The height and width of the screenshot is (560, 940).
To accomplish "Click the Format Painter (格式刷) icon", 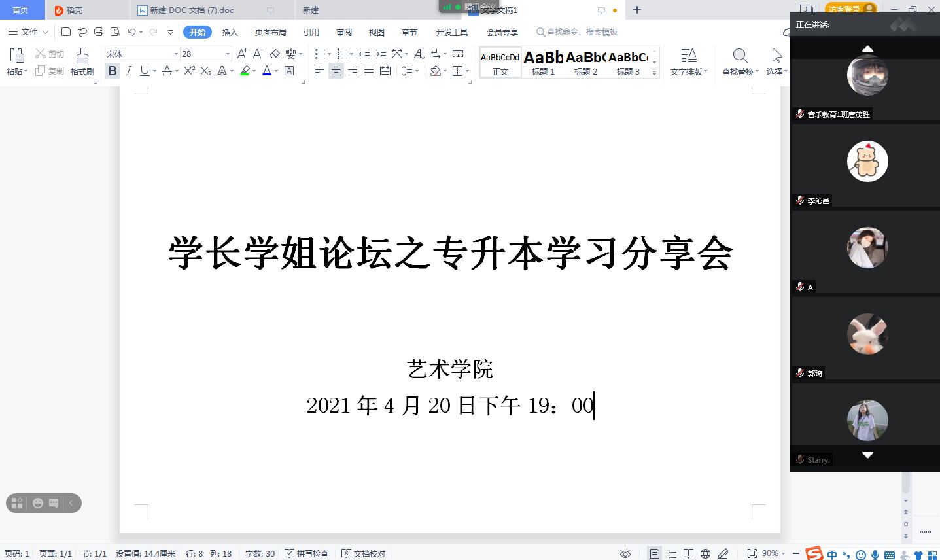I will [x=82, y=61].
